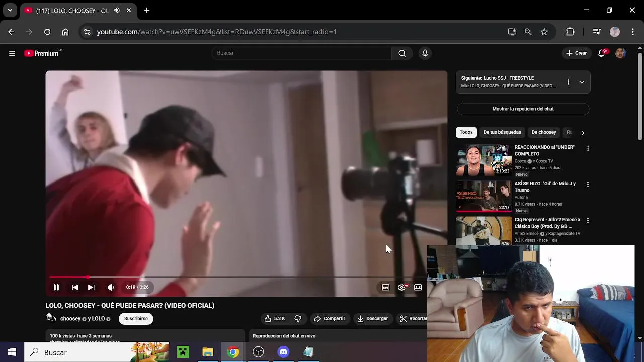Image resolution: width=644 pixels, height=362 pixels.
Task: Open options for ASÍ SE HIZO video
Action: point(588,185)
